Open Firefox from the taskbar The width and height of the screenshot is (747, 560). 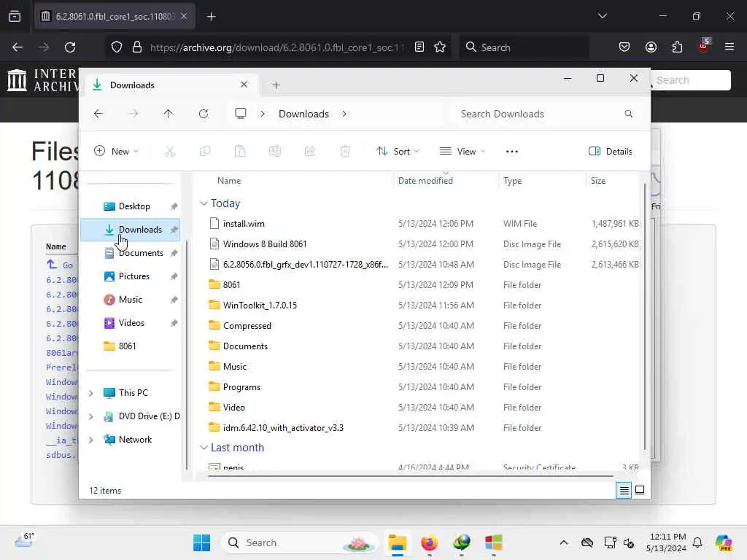point(429,542)
